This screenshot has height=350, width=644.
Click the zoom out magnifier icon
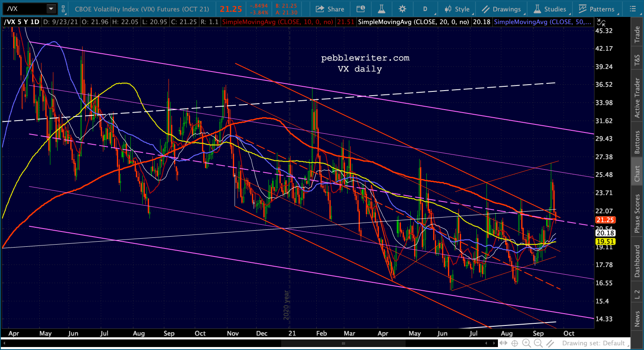point(538,343)
